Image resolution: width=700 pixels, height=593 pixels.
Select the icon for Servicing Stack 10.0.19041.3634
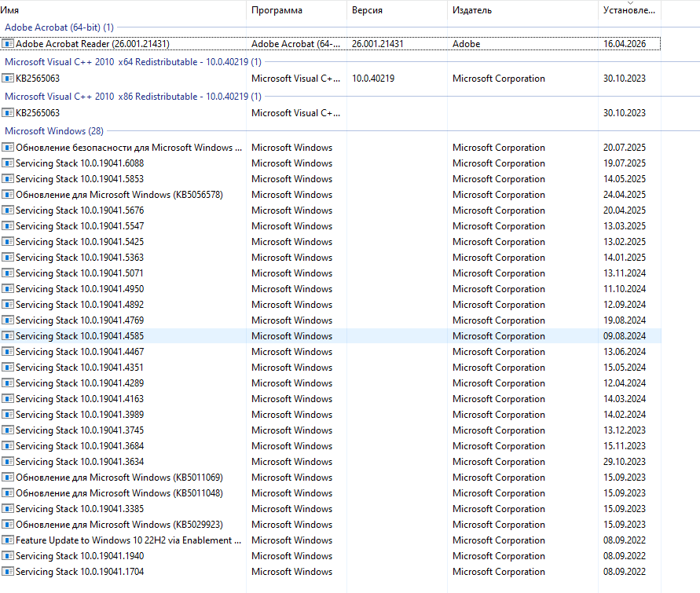click(8, 462)
